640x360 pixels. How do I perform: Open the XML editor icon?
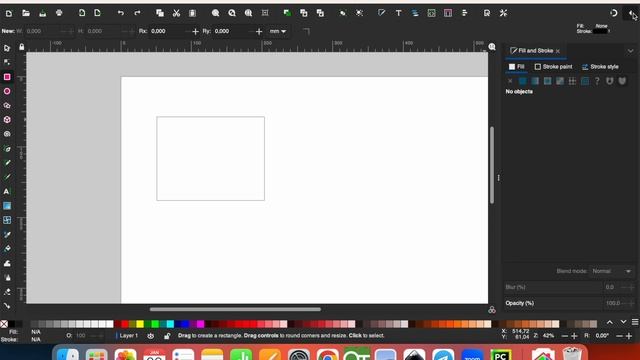[431, 13]
